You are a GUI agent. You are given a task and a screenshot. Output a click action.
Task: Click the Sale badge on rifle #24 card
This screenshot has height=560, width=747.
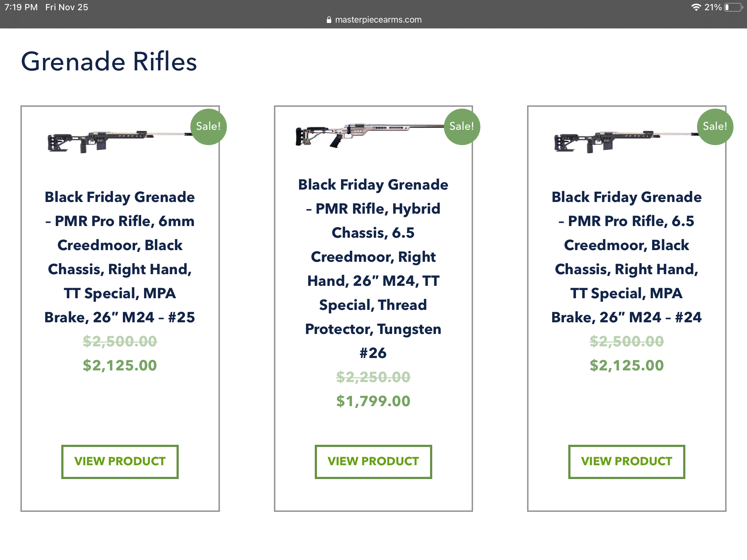tap(715, 127)
